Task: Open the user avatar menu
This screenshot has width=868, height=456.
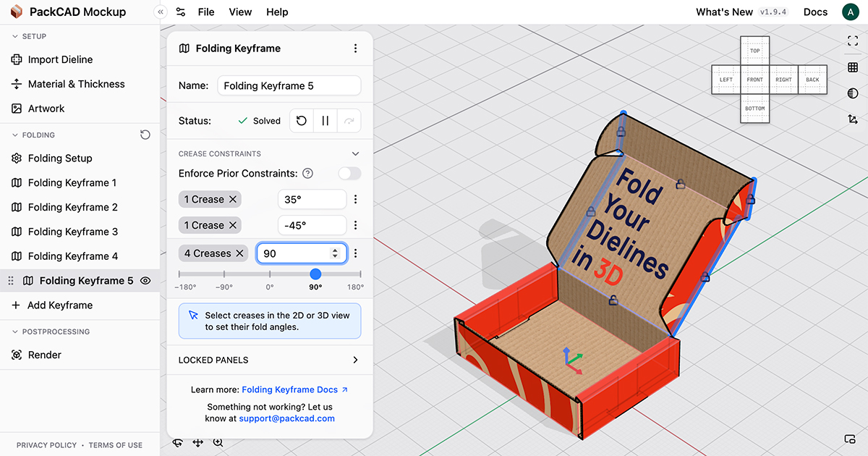Action: pos(851,12)
